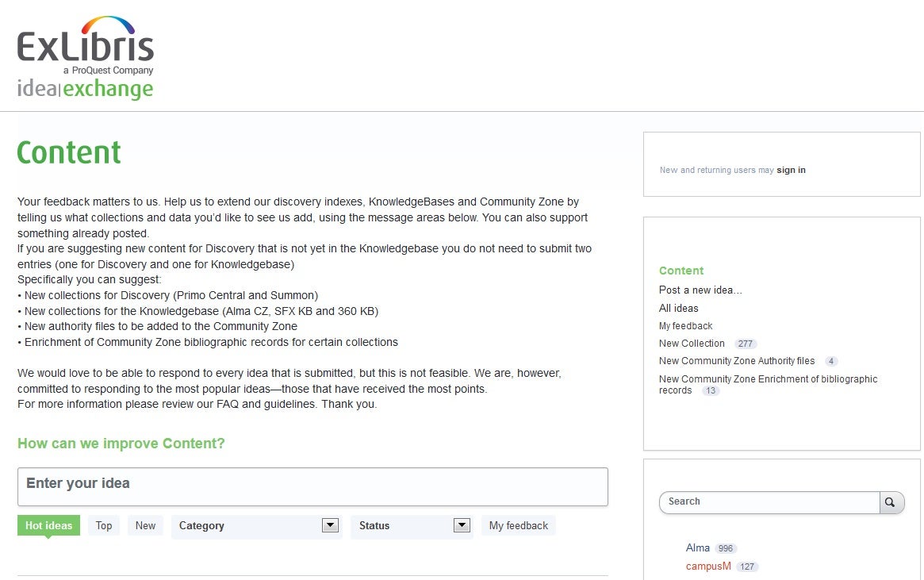This screenshot has width=924, height=580.
Task: Follow the sign in link
Action: (791, 171)
